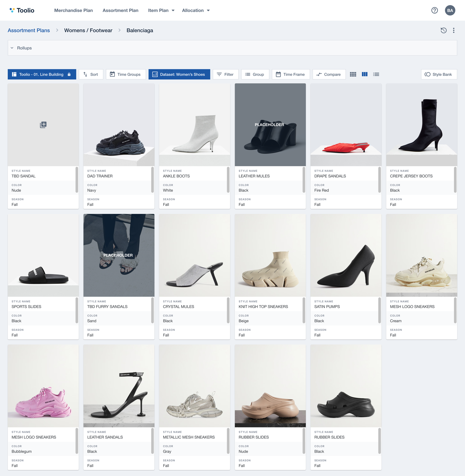Open the help question mark icon
465x476 pixels.
tap(434, 10)
